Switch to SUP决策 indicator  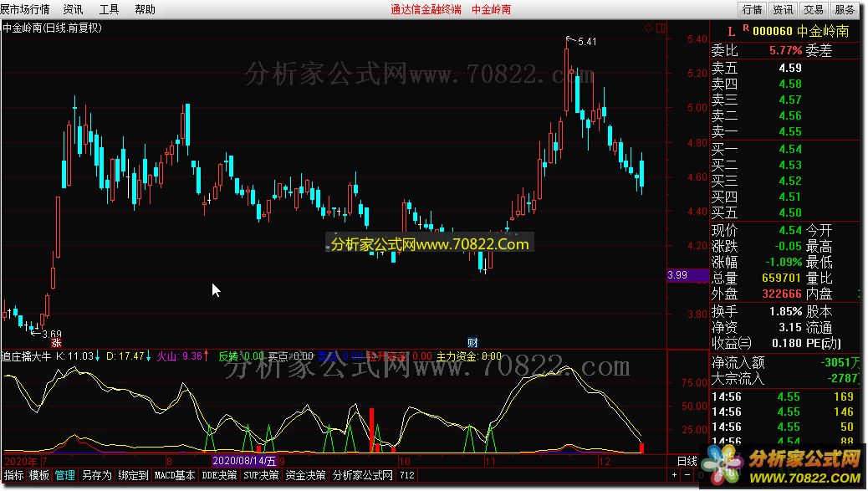[261, 475]
